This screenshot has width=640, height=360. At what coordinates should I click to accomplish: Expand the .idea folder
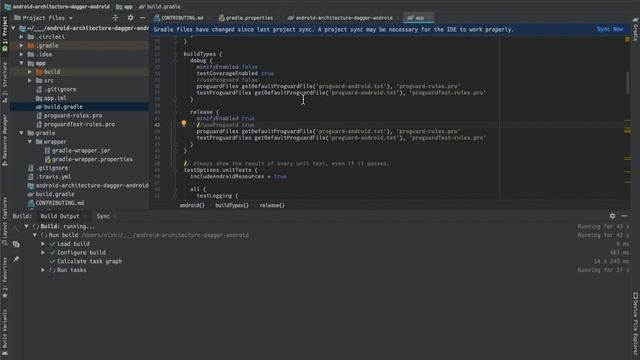[22, 54]
